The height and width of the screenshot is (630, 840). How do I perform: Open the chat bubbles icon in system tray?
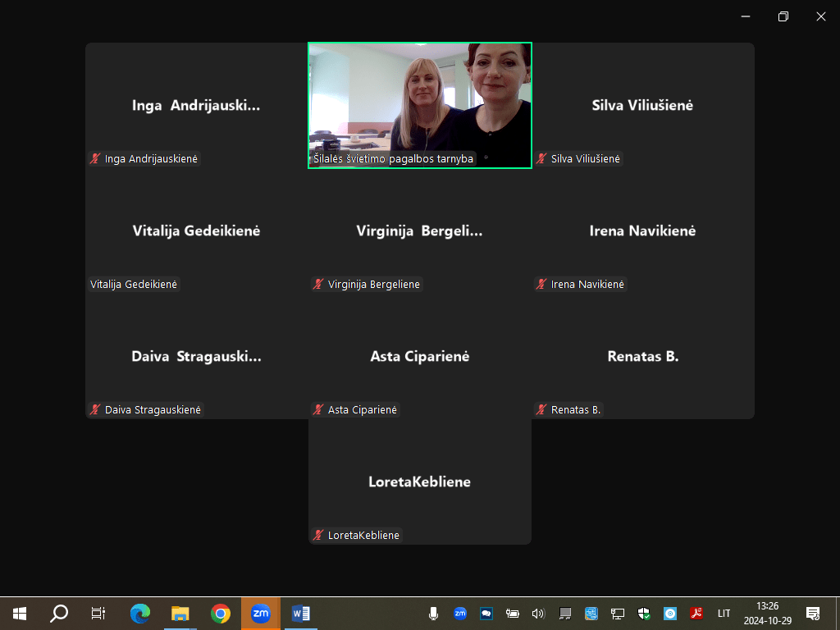tap(486, 614)
